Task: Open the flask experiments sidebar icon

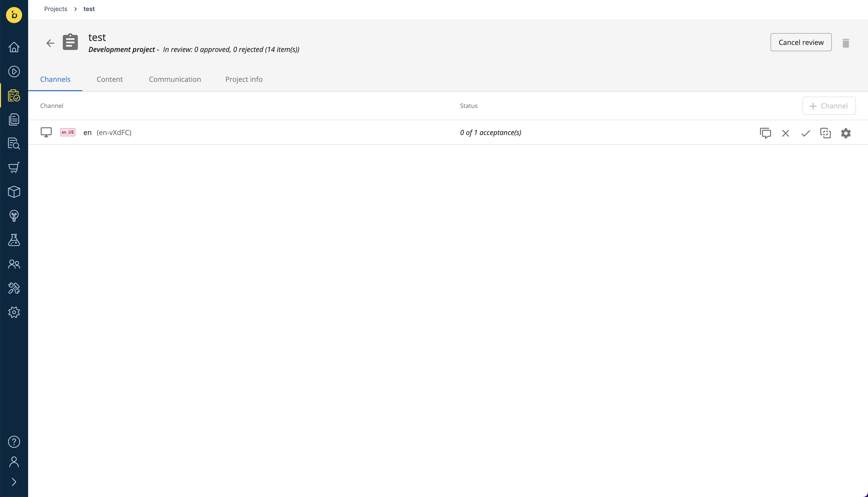Action: coord(14,240)
